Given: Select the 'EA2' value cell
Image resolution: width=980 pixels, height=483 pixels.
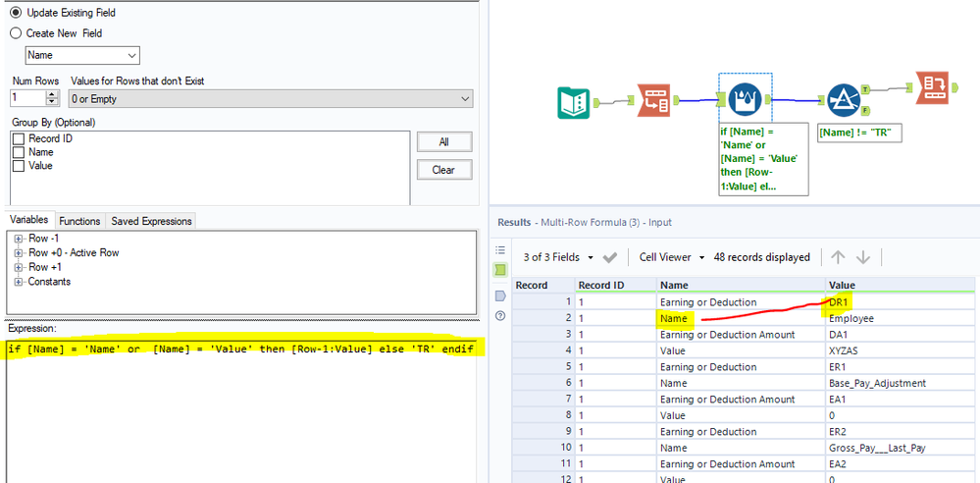Looking at the screenshot, I should [x=900, y=464].
